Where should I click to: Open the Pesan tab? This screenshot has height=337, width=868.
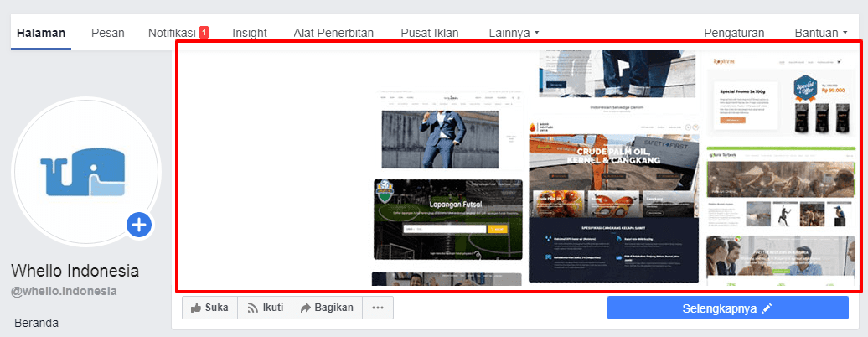click(108, 34)
